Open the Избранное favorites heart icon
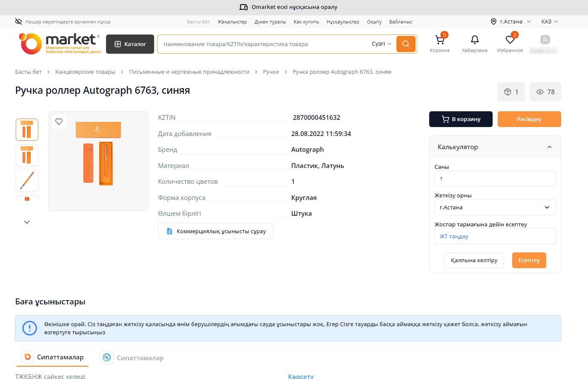This screenshot has height=379, width=588. pos(510,41)
